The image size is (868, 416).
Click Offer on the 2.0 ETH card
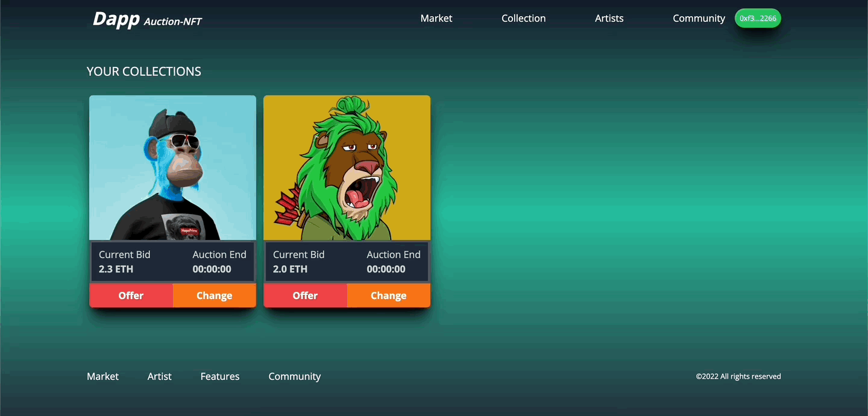(x=305, y=295)
